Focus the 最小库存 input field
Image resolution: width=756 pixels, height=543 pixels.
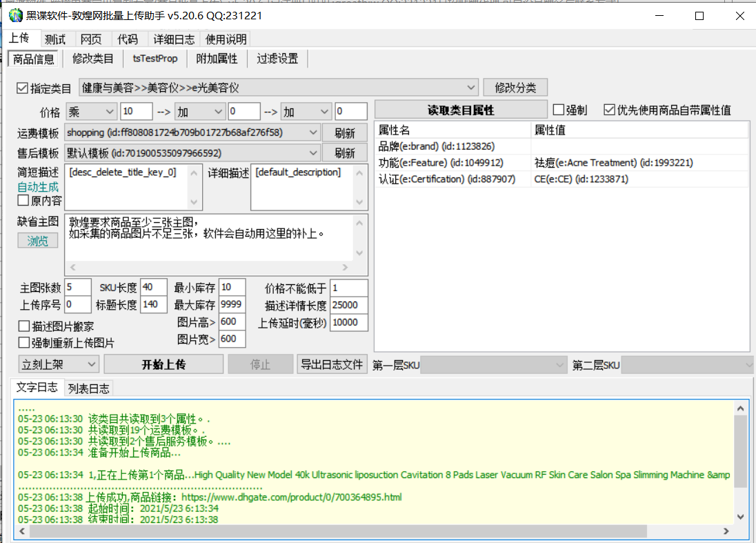click(x=232, y=288)
